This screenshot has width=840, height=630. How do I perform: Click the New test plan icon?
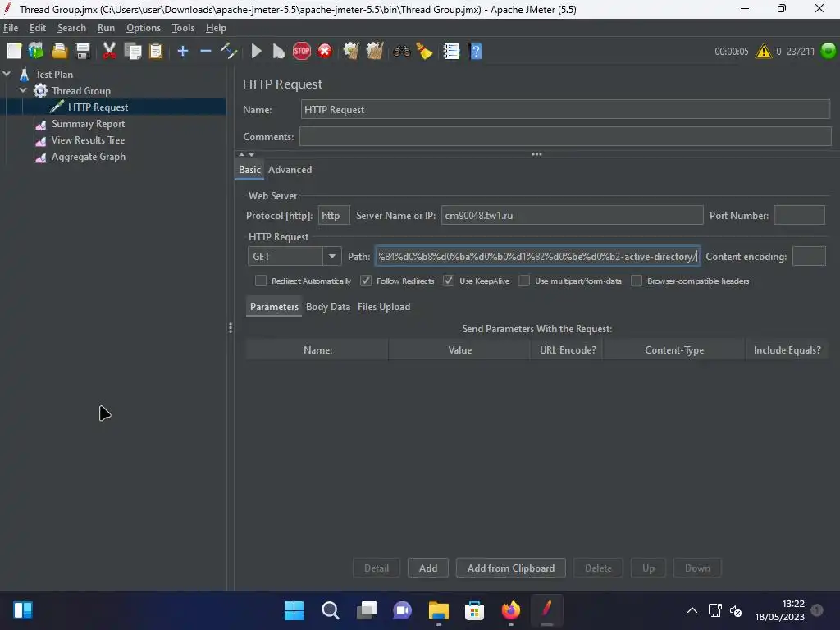coord(14,52)
